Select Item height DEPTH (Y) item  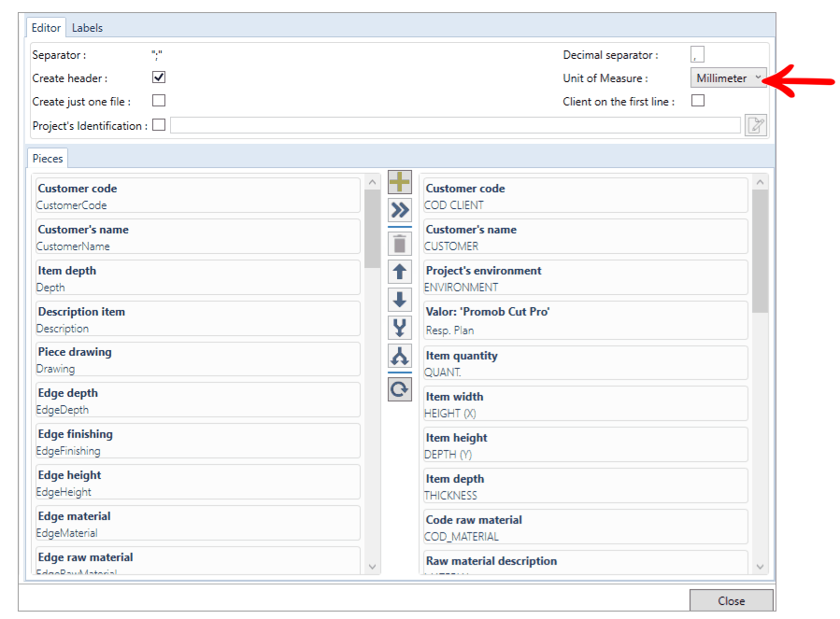(x=586, y=444)
